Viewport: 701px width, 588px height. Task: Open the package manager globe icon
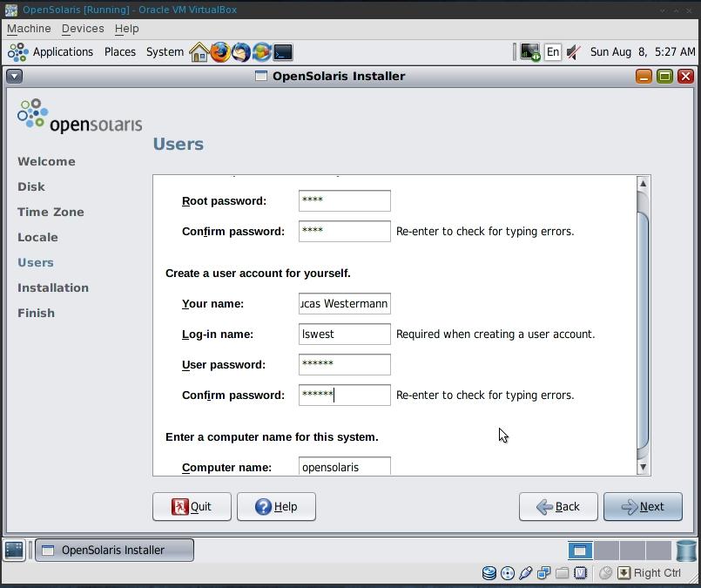(261, 52)
